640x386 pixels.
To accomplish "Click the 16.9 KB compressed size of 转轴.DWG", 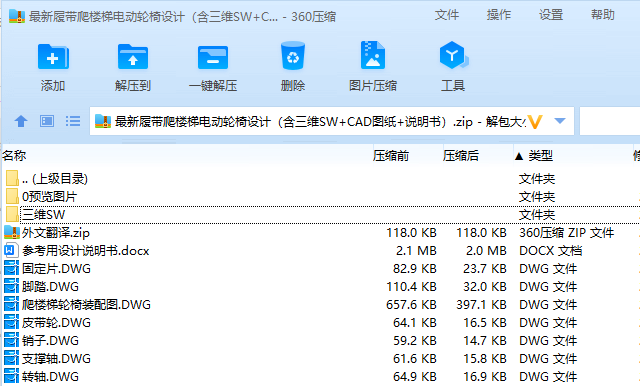I will (485, 377).
